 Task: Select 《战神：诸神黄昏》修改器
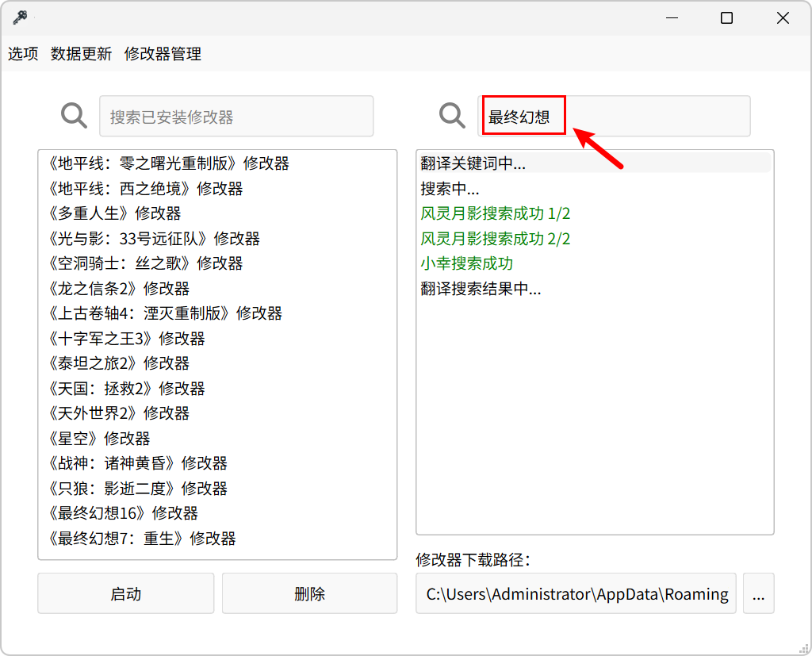(x=217, y=464)
